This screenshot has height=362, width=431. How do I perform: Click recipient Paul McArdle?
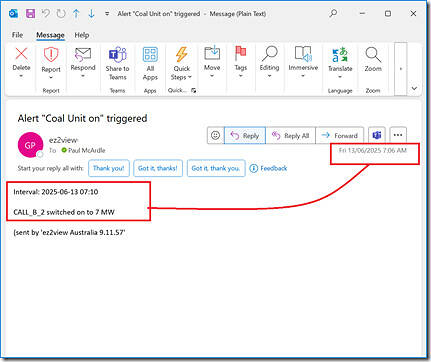click(x=83, y=150)
